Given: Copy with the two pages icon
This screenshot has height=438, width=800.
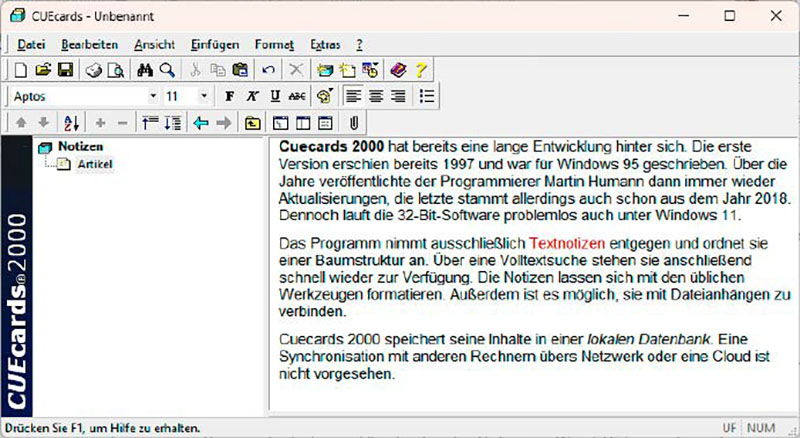Looking at the screenshot, I should [218, 70].
